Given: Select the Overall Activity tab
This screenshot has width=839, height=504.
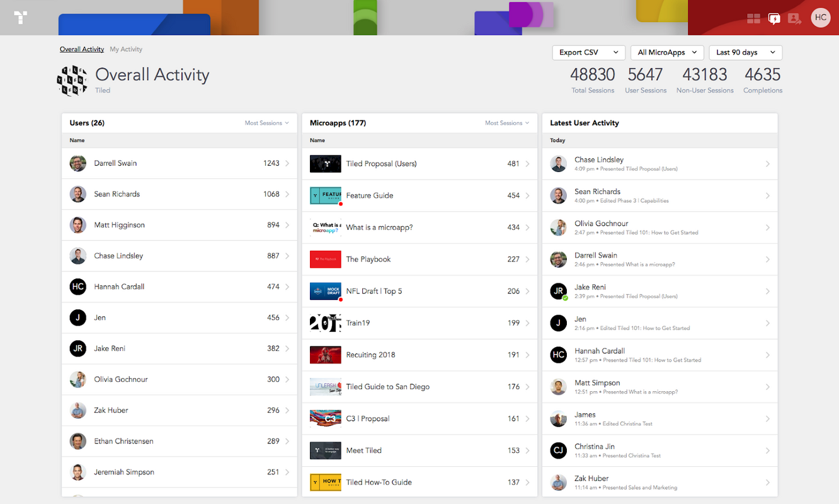Looking at the screenshot, I should pos(82,49).
